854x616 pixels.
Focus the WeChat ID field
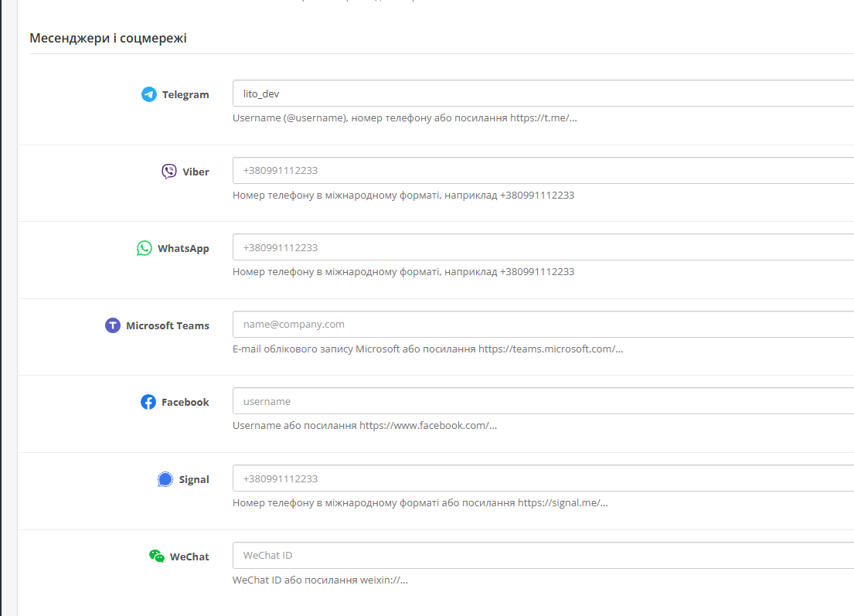(543, 556)
